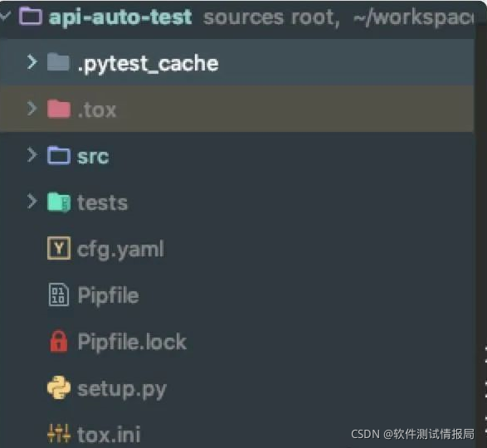This screenshot has height=448, width=487.
Task: Select the setup.py file name
Action: (x=122, y=390)
